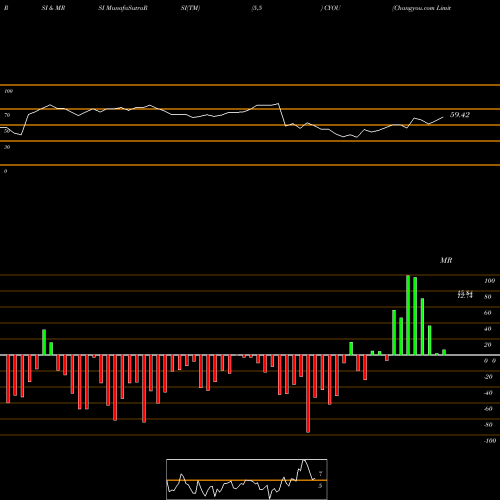500x500 pixels.
Task: Click the MR panel title label
Action: [446, 260]
